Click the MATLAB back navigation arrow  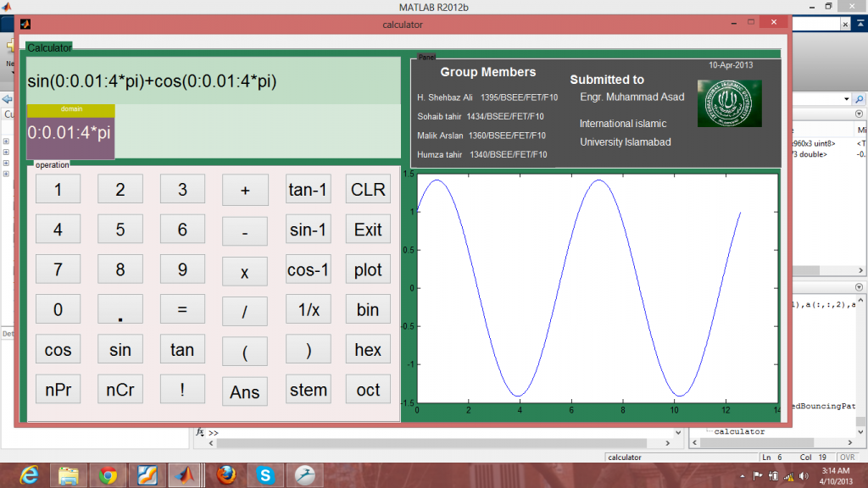pos(7,99)
